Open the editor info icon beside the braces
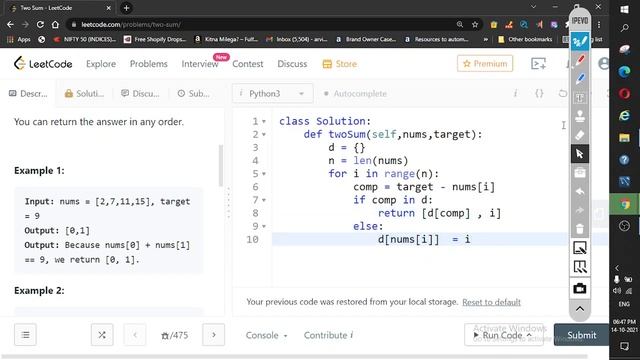This screenshot has width=640, height=360. [x=516, y=93]
